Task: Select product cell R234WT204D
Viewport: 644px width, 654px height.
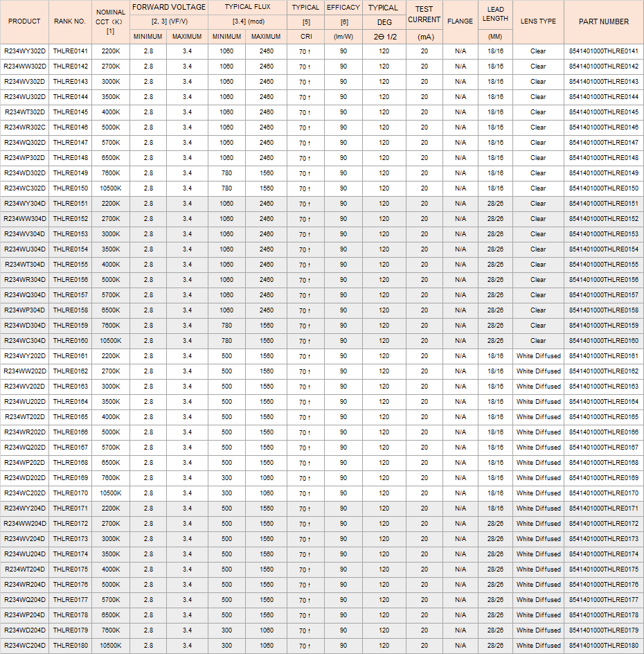Action: 25,569
